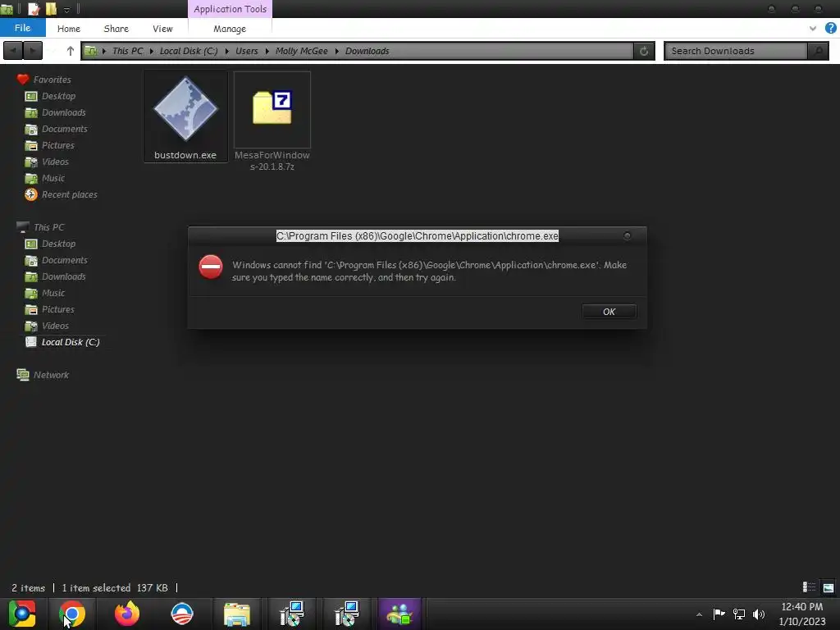Open the Manage ribbon tab
The image size is (840, 630).
point(230,29)
